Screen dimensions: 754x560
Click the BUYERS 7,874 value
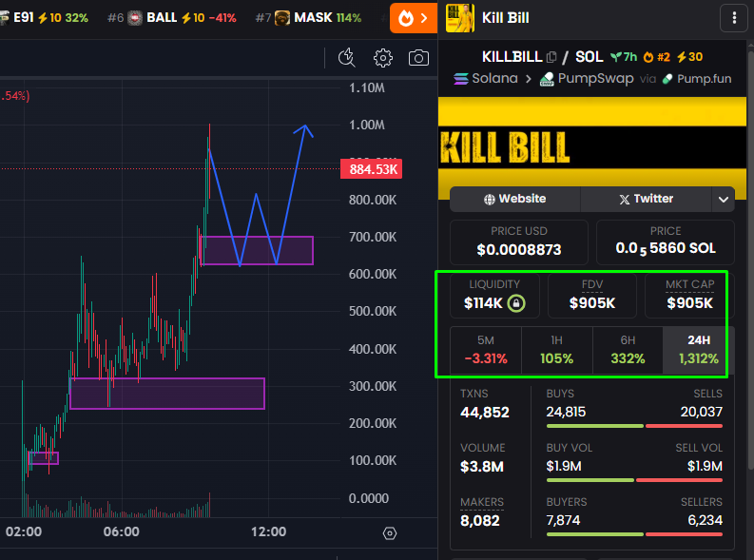coord(563,521)
